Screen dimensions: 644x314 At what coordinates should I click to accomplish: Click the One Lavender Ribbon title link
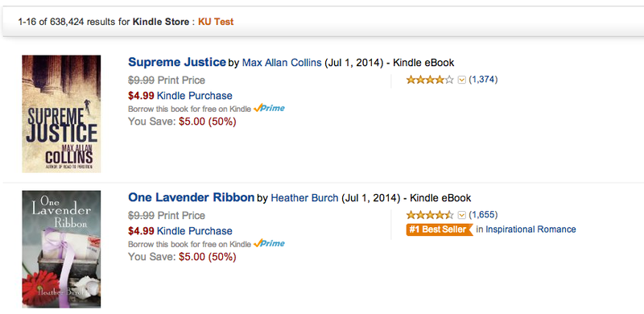coord(191,198)
